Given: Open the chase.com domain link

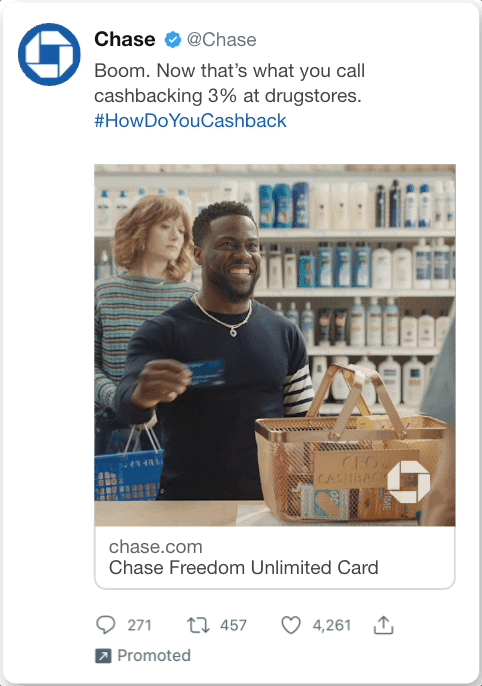Looking at the screenshot, I should pos(156,547).
